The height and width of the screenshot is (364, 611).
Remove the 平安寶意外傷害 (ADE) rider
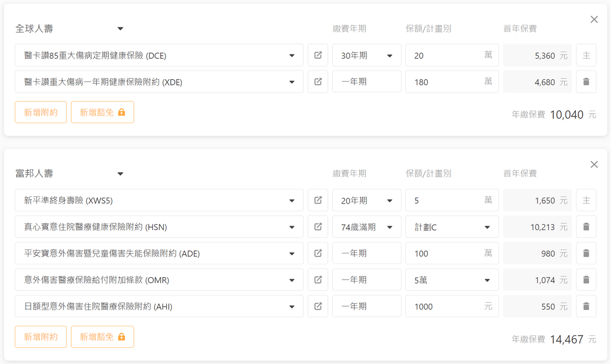[x=586, y=253]
